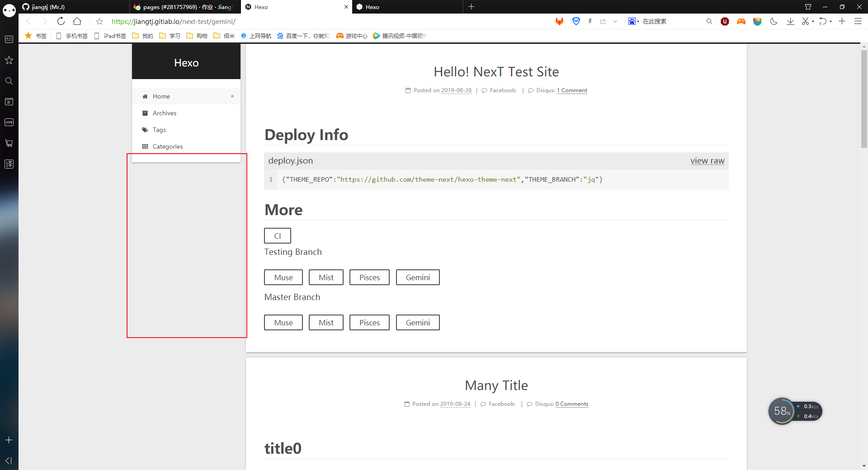The image size is (868, 470).
Task: Open the sidebar favorites star icon
Action: (9, 60)
